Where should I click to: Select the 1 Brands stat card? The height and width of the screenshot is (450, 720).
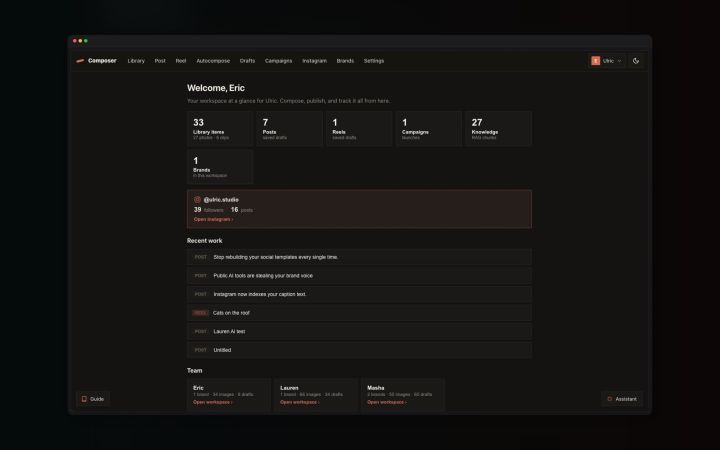219,167
